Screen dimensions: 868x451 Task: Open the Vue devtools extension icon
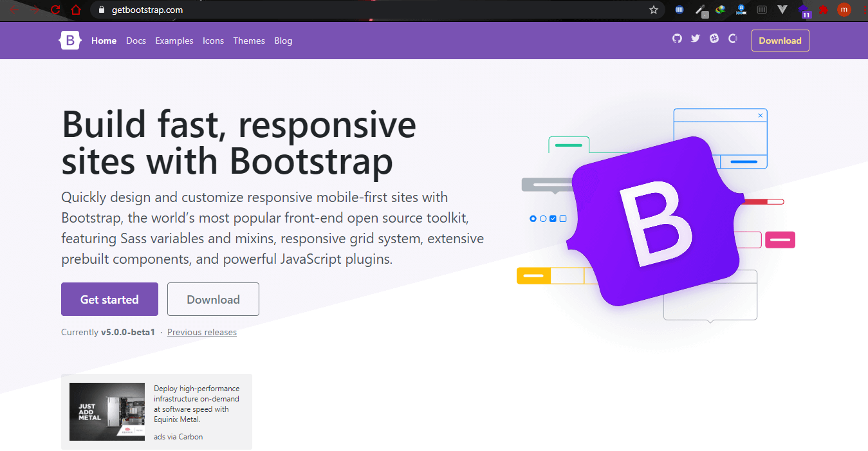click(x=782, y=10)
